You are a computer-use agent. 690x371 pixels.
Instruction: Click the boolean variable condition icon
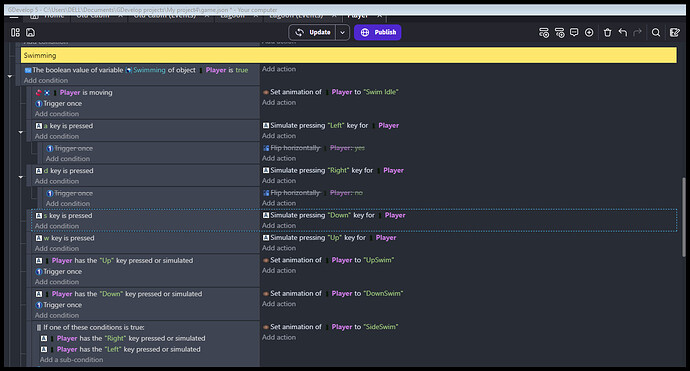point(28,70)
